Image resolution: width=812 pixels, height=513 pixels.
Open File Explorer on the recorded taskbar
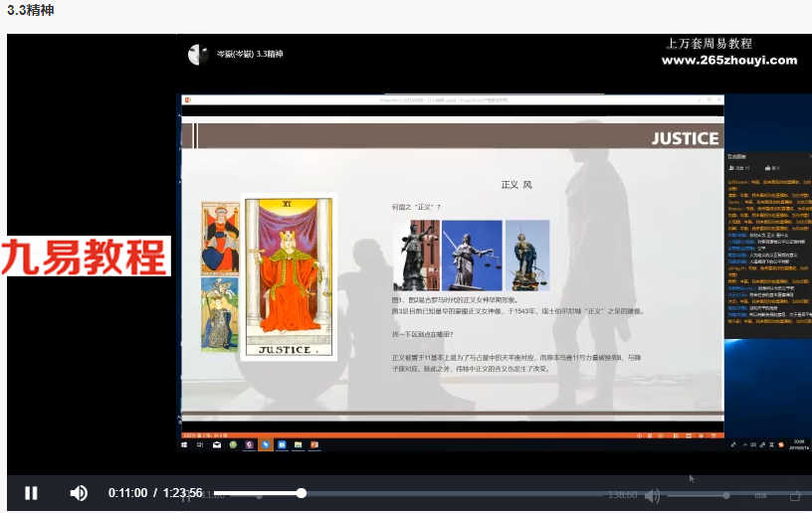click(299, 444)
